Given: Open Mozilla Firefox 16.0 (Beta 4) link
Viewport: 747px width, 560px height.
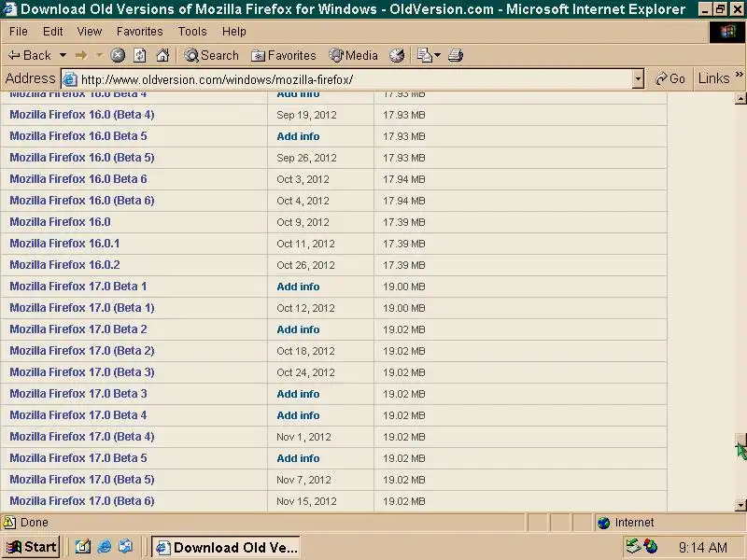Looking at the screenshot, I should (x=82, y=115).
